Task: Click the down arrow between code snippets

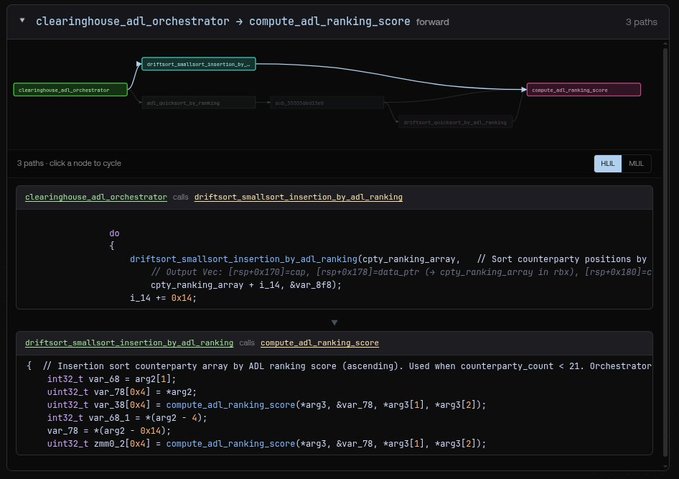Action: click(x=334, y=322)
